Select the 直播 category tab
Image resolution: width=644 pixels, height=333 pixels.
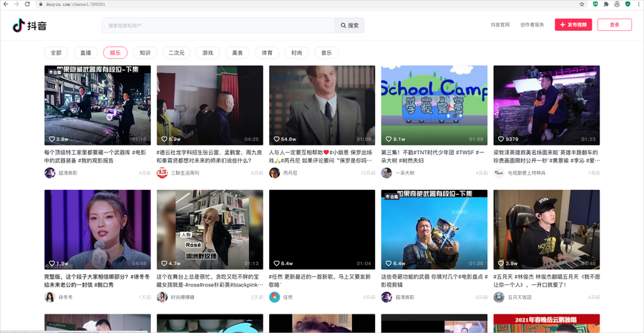(x=86, y=52)
